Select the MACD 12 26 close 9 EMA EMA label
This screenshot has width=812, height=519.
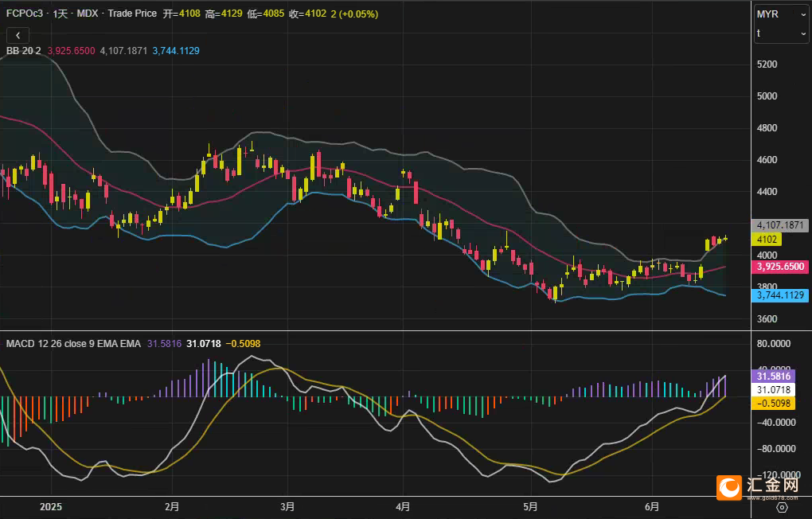[73, 343]
